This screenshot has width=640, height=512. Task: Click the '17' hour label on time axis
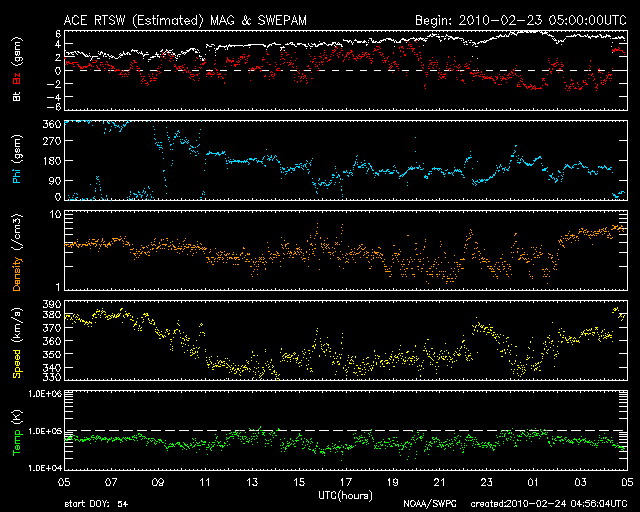pyautogui.click(x=346, y=483)
